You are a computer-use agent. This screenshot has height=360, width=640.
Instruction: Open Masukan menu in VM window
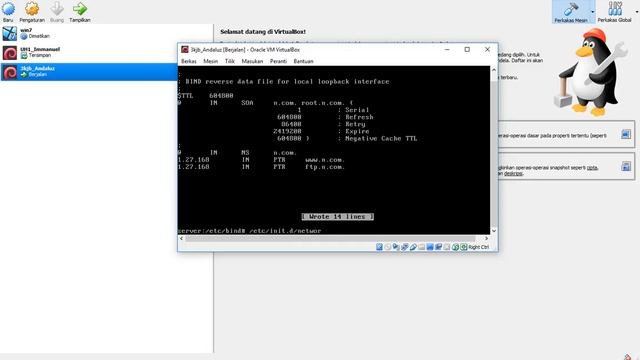(x=252, y=61)
